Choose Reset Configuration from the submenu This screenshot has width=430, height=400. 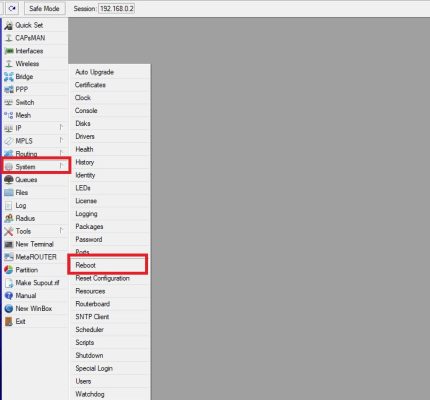pyautogui.click(x=102, y=278)
